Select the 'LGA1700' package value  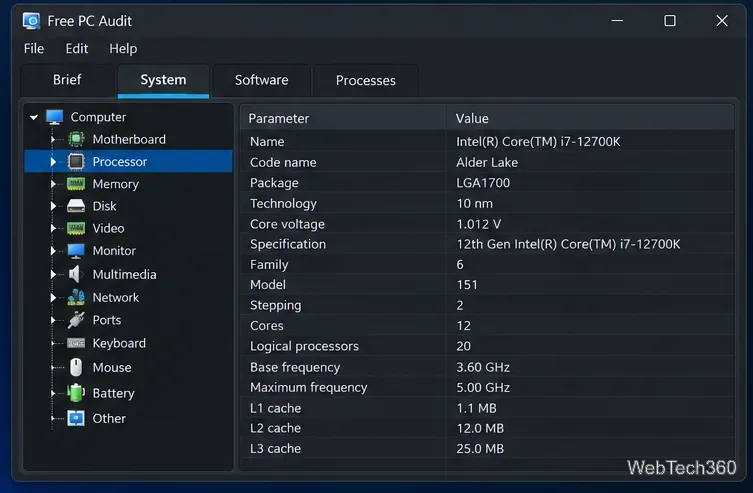pyautogui.click(x=483, y=183)
